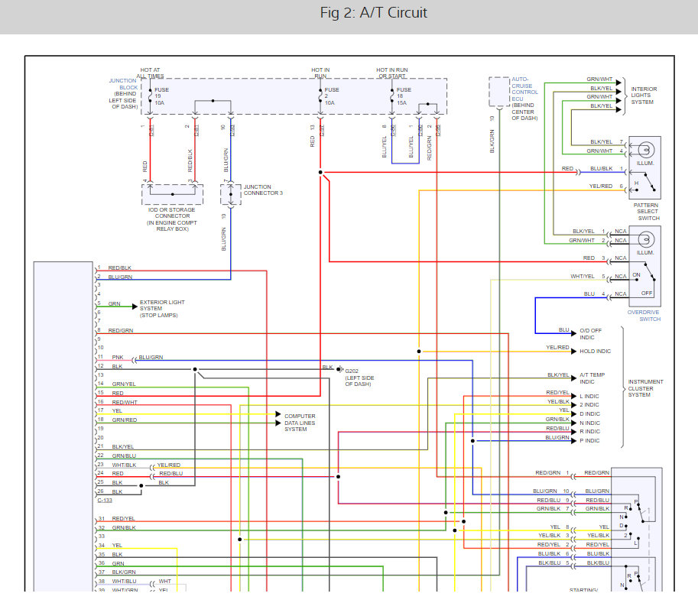Image resolution: width=698 pixels, height=616 pixels.
Task: Click the "O/D OFF INDIC" label
Action: tap(590, 334)
